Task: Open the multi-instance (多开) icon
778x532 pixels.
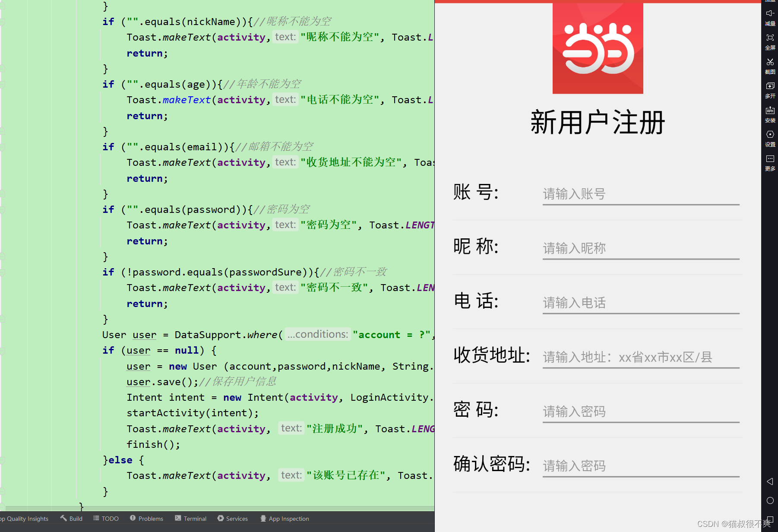Action: [x=770, y=86]
